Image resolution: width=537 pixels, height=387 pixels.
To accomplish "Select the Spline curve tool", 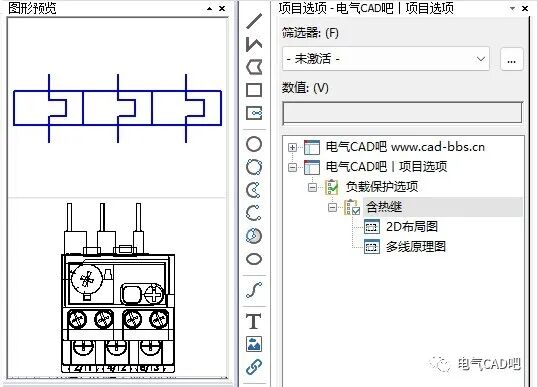I will pos(254,290).
